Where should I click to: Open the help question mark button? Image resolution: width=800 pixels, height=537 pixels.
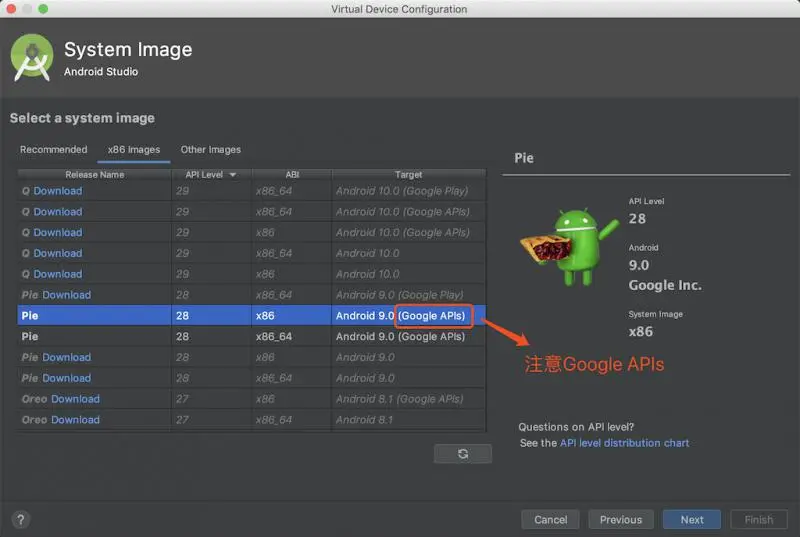point(20,520)
